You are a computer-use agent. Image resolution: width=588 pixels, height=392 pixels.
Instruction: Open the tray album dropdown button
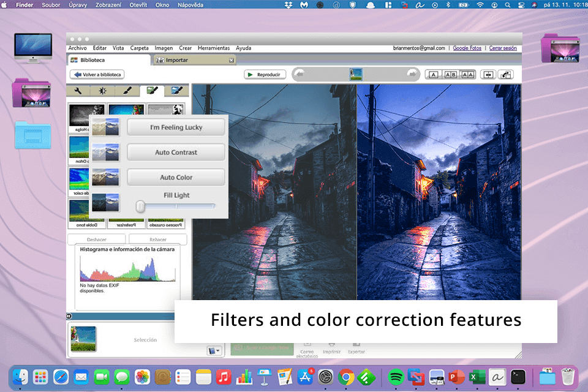[x=214, y=351]
